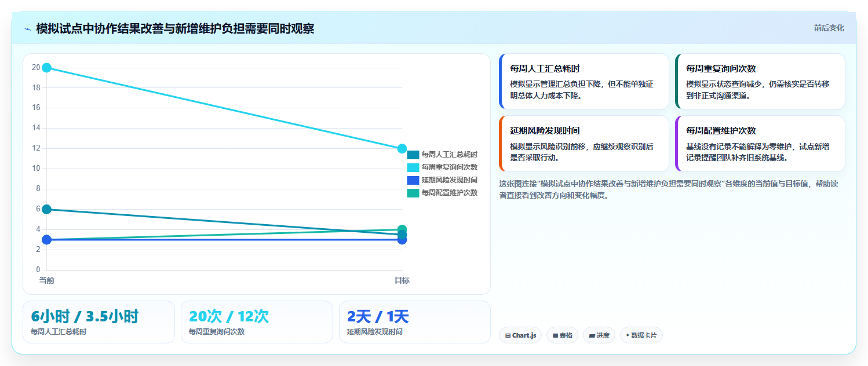This screenshot has height=366, width=868.
Task: Open the 每周重复询问次数 description card
Action: pos(760,82)
